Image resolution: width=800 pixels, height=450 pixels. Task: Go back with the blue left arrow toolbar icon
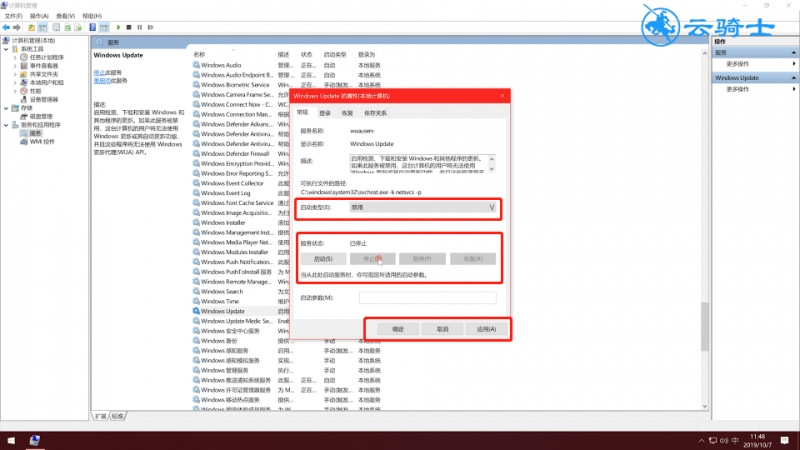coord(6,28)
